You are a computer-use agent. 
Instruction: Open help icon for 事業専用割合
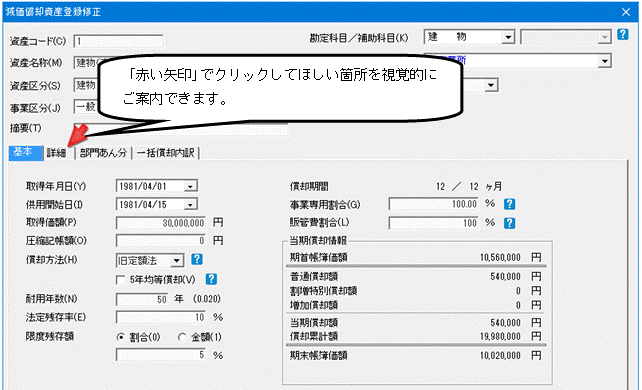pyautogui.click(x=509, y=204)
